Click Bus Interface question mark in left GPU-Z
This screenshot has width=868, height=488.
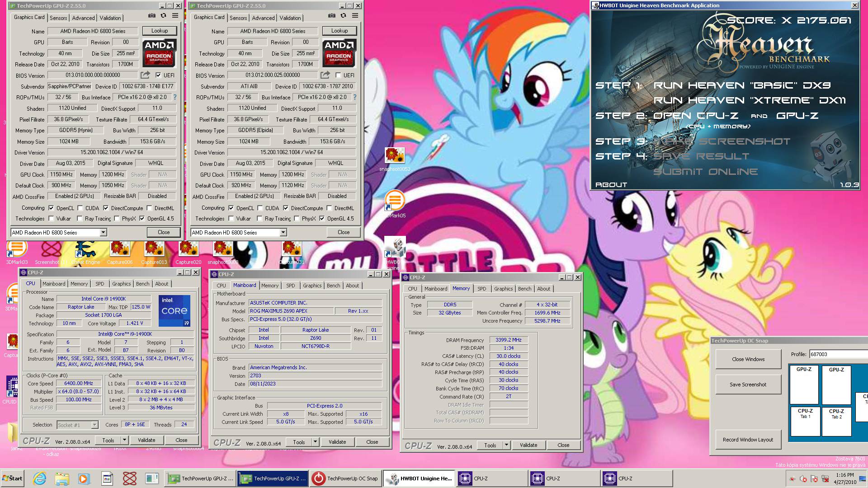(175, 97)
